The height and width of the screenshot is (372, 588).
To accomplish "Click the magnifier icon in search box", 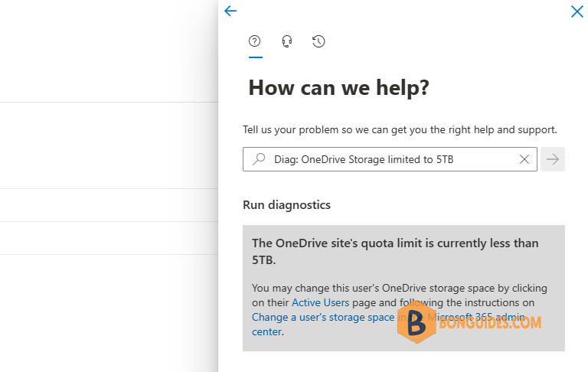I will (x=259, y=159).
